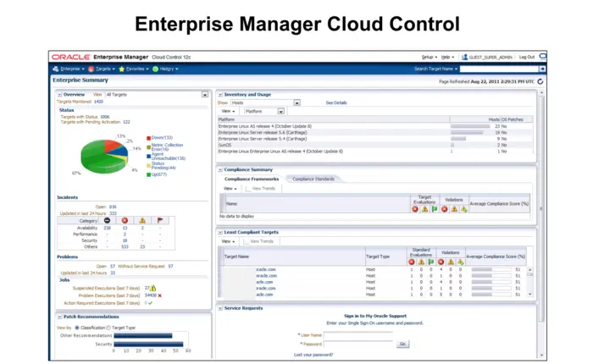Screen dimensions: 593x364
Task: Click the Search Target Name text field
Action: click(499, 69)
